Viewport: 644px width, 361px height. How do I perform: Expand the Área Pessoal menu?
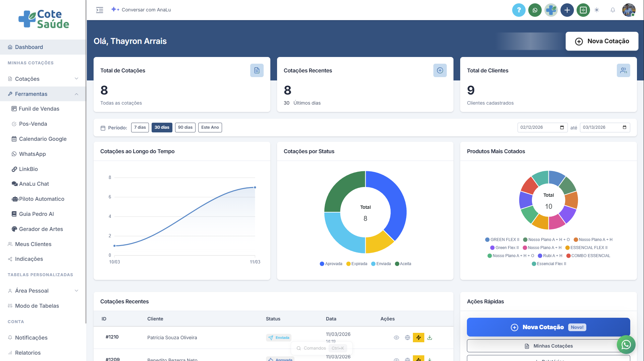point(43,291)
